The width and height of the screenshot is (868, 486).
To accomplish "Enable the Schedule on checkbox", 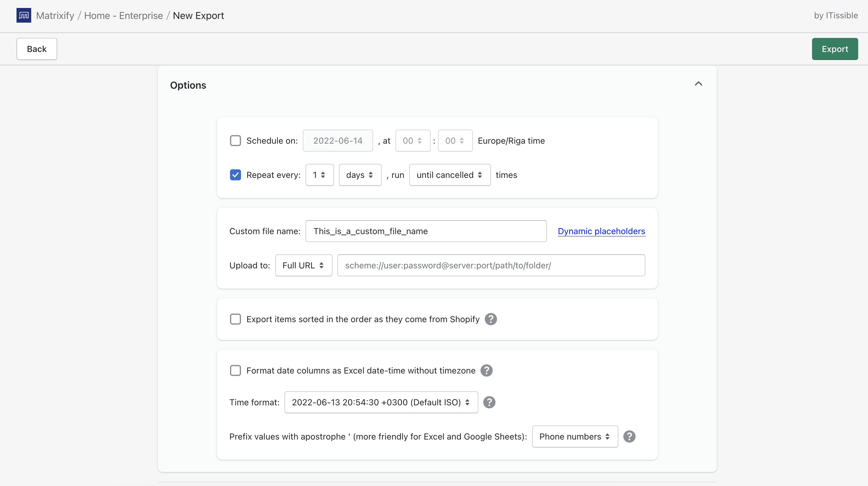I will (x=235, y=141).
